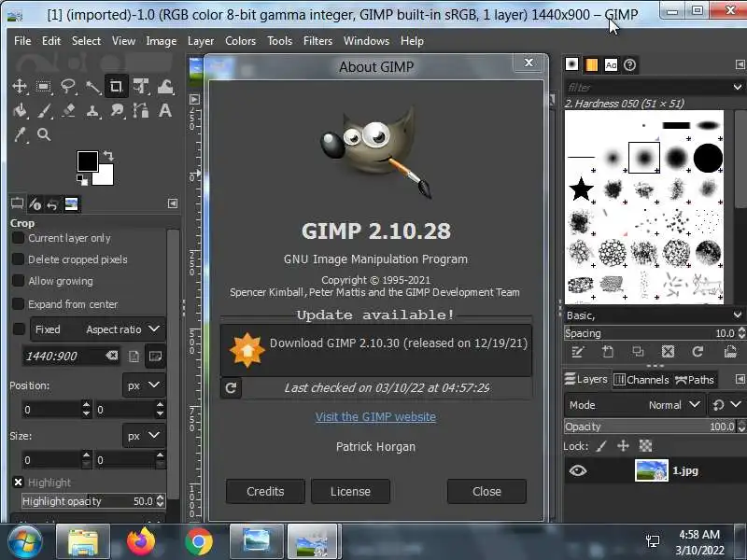Disable the Highlight checkbox
Image resolution: width=747 pixels, height=560 pixels.
(x=18, y=483)
